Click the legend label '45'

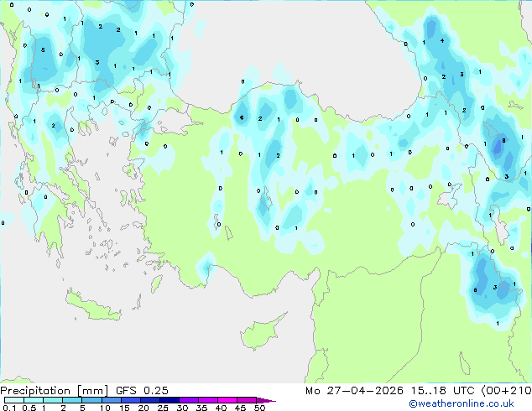(240, 408)
